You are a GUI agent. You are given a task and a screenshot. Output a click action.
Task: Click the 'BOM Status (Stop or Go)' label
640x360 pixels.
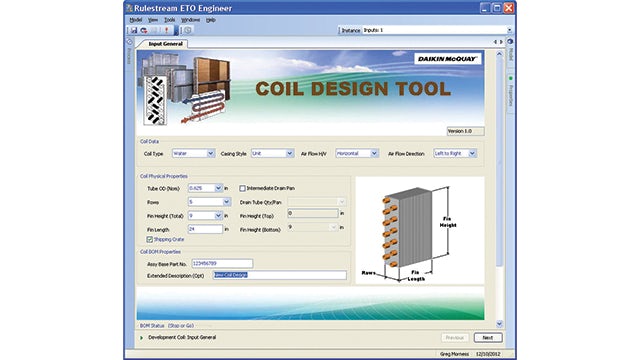coord(167,326)
